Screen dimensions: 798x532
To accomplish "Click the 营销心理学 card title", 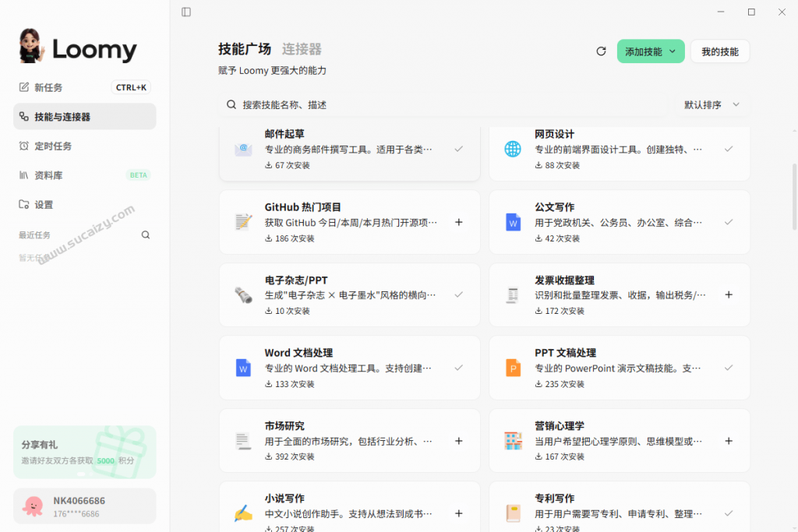I will [x=560, y=426].
